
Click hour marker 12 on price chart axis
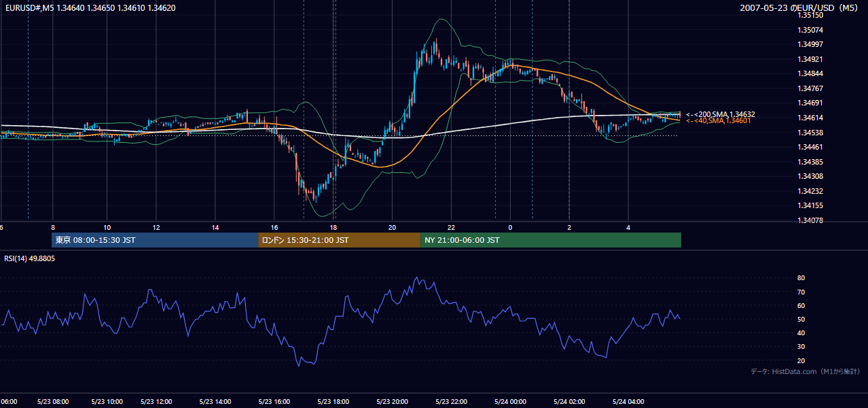coord(156,227)
